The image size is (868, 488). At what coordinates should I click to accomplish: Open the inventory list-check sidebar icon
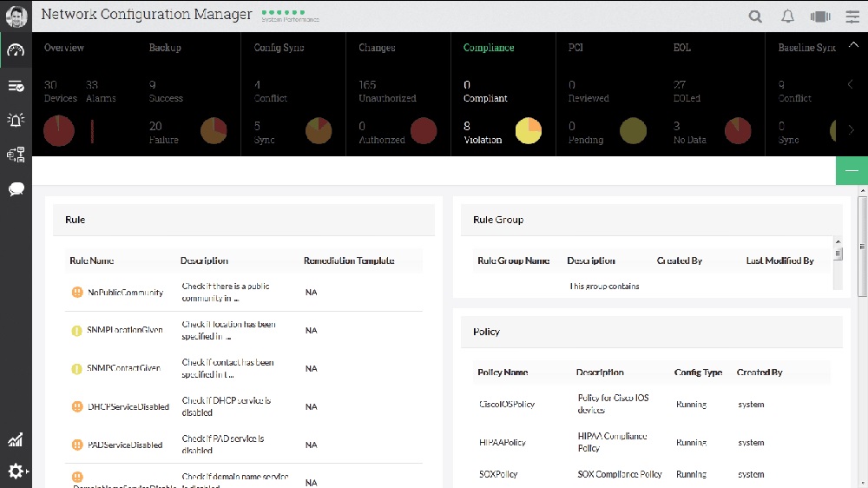point(16,86)
